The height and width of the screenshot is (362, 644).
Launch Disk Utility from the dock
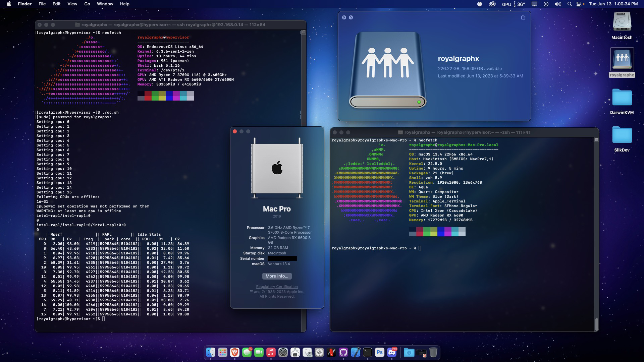(x=307, y=352)
